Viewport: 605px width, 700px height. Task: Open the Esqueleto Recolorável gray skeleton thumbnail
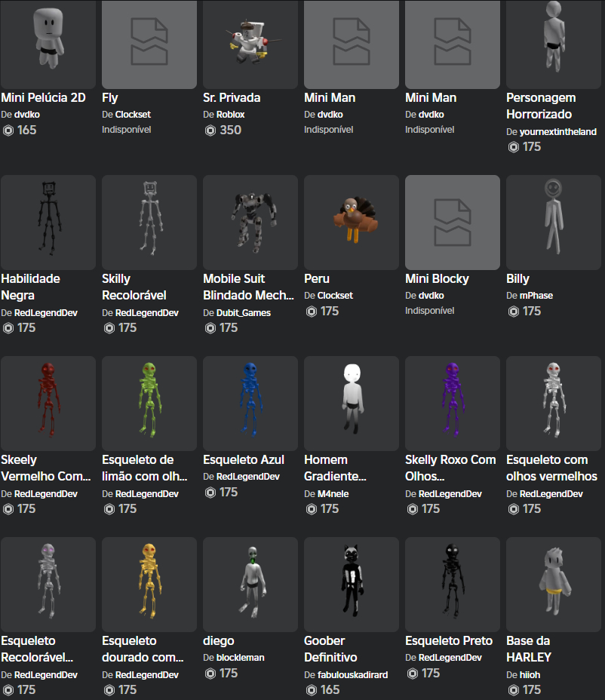coord(48,585)
